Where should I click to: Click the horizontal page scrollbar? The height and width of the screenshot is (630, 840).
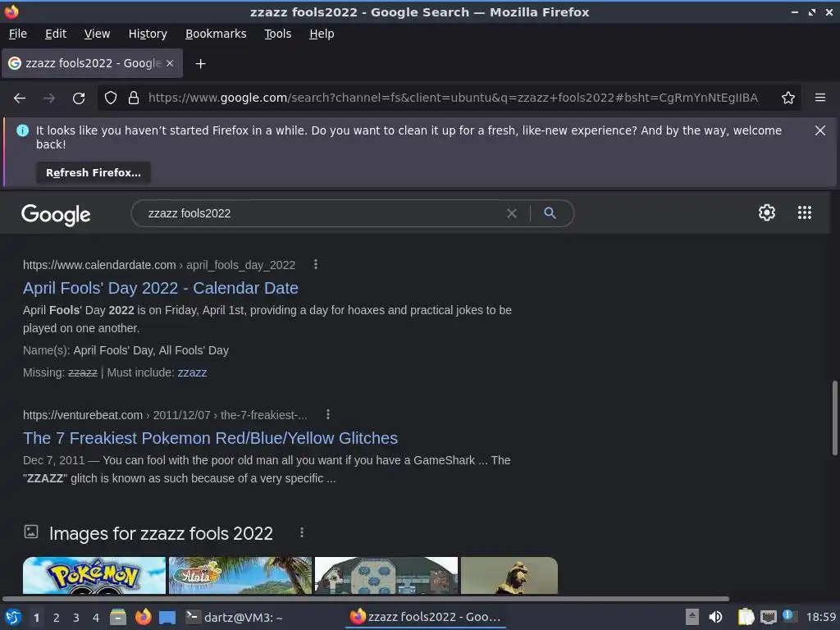tap(366, 598)
